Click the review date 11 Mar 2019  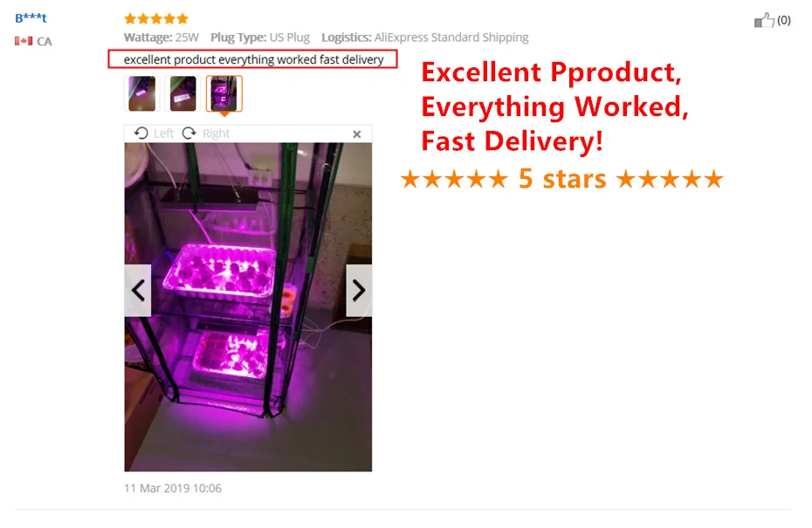[173, 488]
